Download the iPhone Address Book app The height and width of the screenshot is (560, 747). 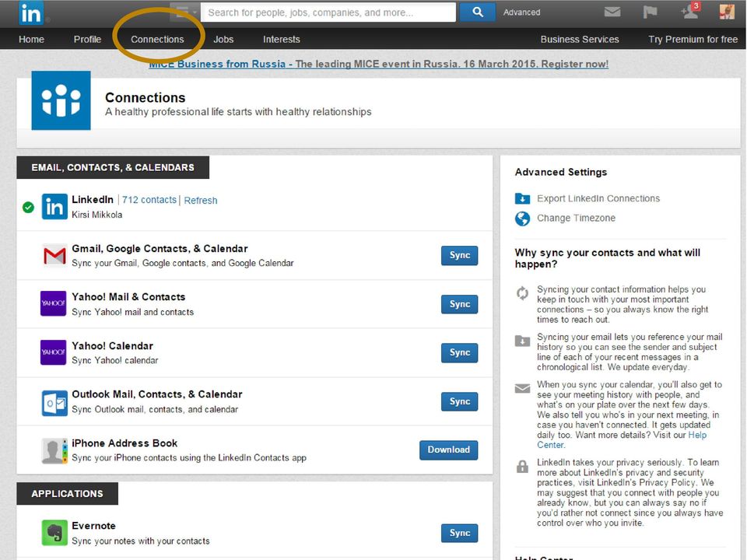pyautogui.click(x=448, y=450)
